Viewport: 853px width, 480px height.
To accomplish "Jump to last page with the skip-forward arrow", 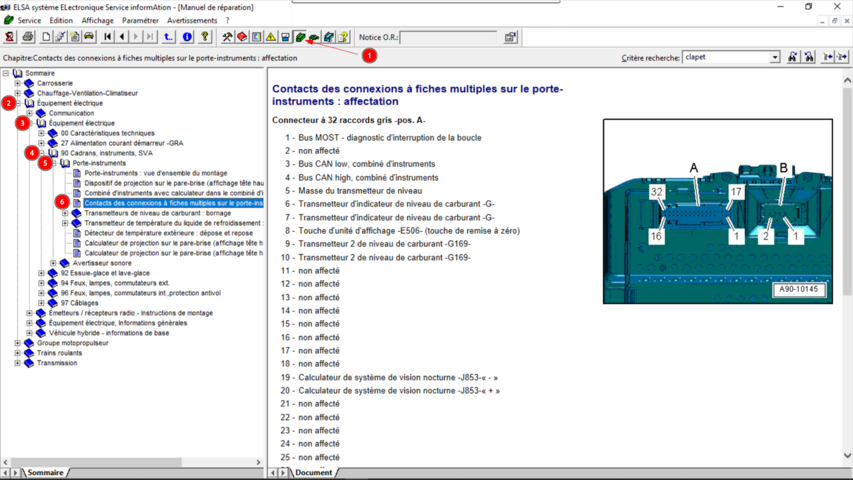I will 150,37.
